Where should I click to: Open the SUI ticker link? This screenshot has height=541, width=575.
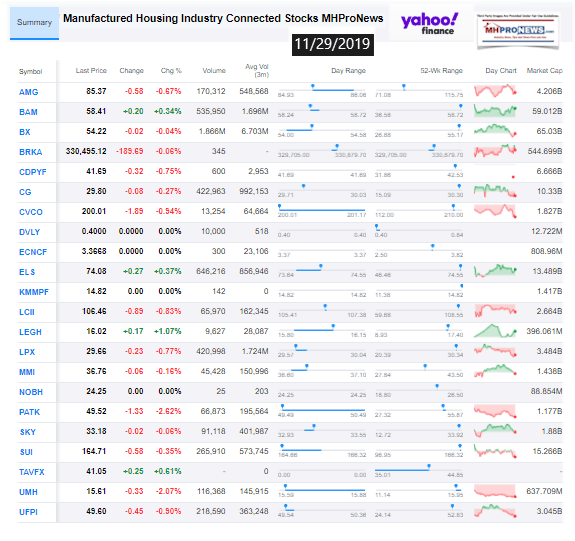pos(26,452)
